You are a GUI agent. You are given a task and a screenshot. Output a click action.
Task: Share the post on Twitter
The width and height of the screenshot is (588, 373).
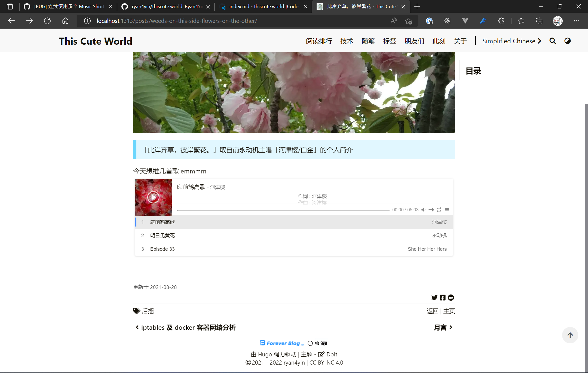click(x=434, y=298)
